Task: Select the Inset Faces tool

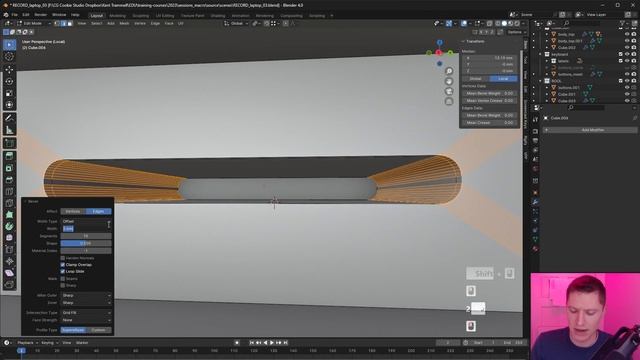Action: (9, 168)
